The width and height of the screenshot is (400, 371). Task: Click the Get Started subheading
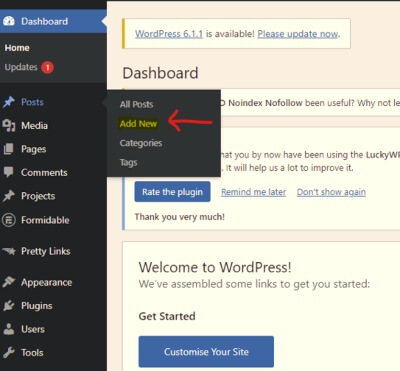point(167,316)
